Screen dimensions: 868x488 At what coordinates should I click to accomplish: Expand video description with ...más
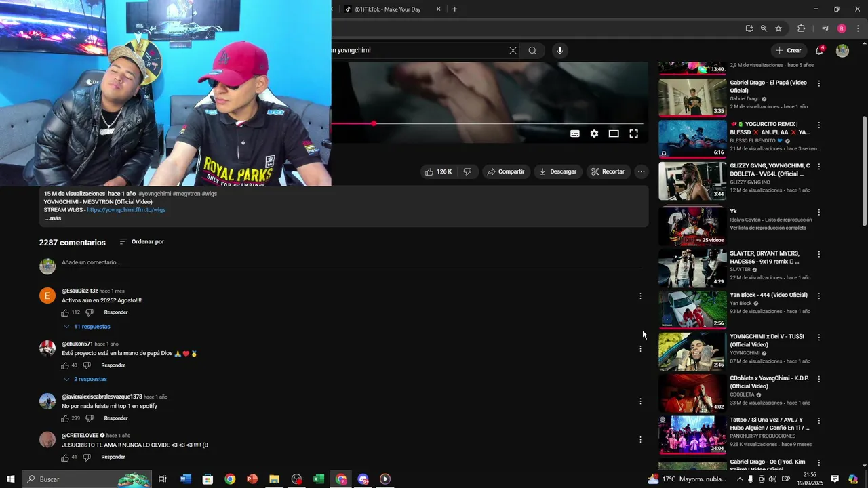[x=53, y=218]
